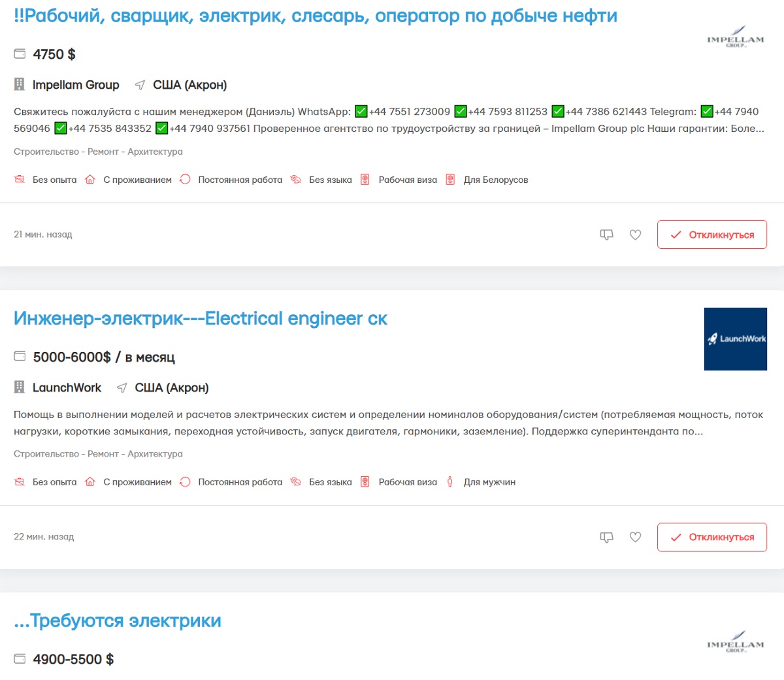The width and height of the screenshot is (784, 680).
Task: Click the С проживанием tag in first listing
Action: [137, 180]
